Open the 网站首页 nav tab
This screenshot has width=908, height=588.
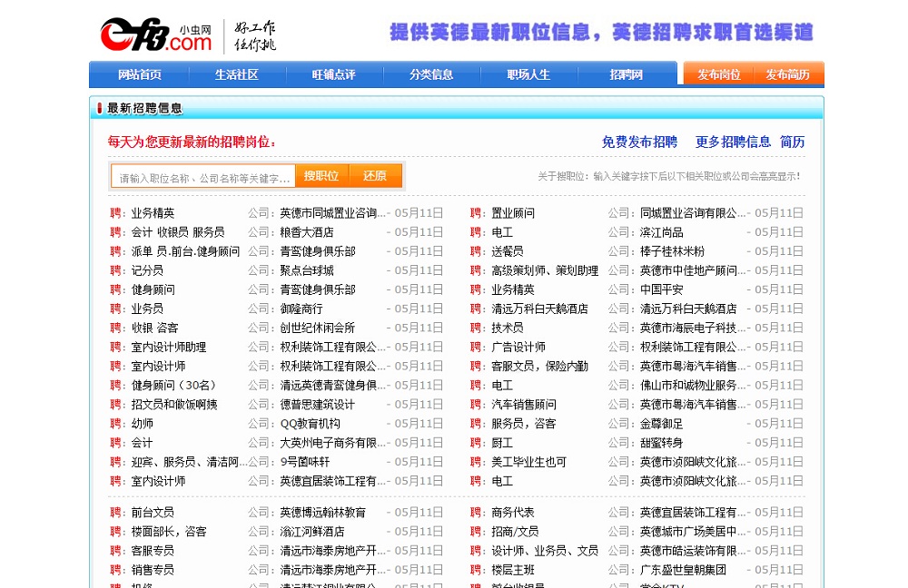tap(140, 74)
